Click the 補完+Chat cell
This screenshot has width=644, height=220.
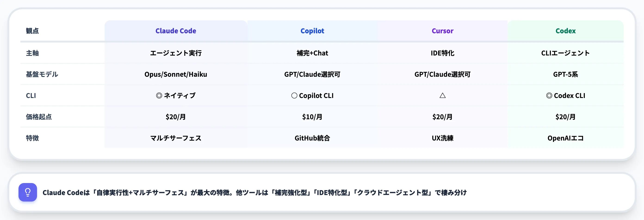pyautogui.click(x=312, y=53)
